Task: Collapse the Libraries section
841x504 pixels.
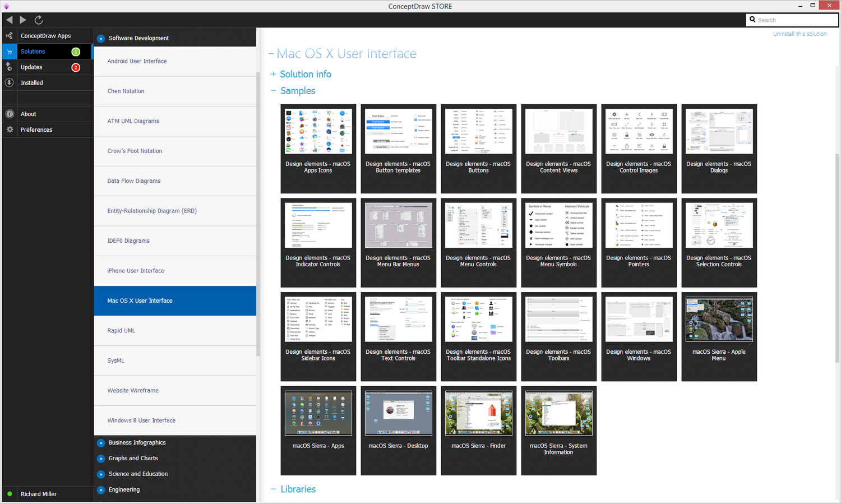Action: point(273,489)
